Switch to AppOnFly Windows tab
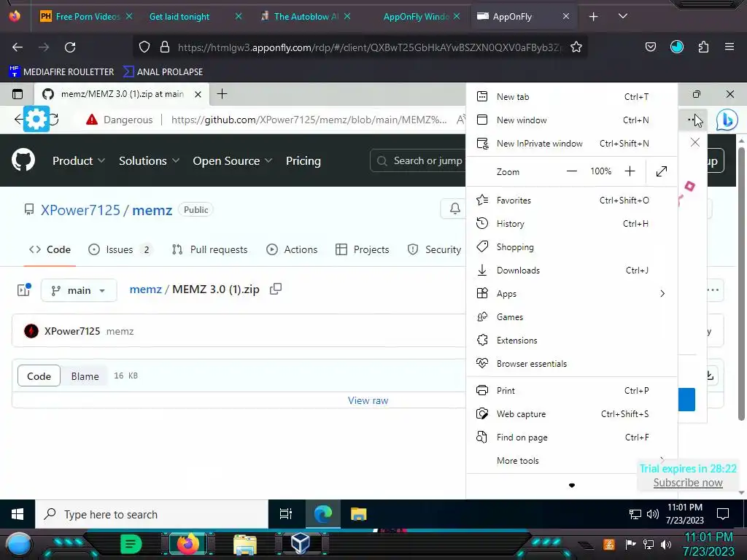The image size is (747, 560). [416, 17]
